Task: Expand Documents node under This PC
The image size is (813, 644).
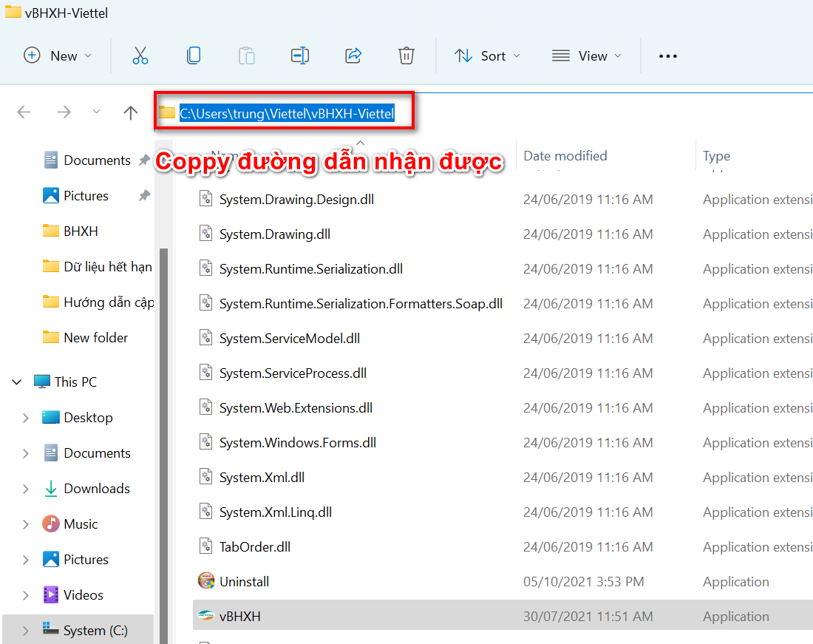Action: [x=25, y=453]
